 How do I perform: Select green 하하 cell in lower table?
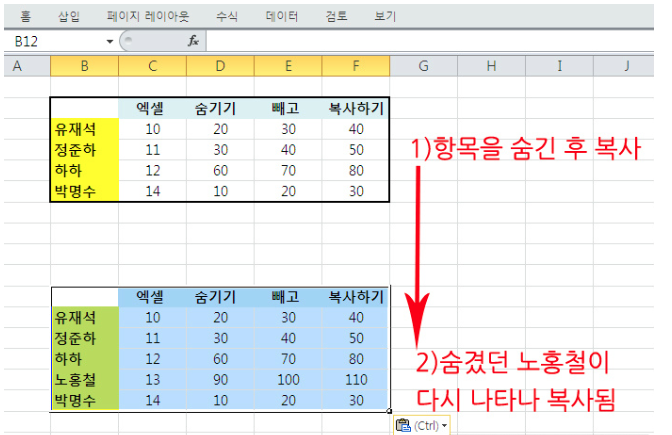(x=84, y=359)
